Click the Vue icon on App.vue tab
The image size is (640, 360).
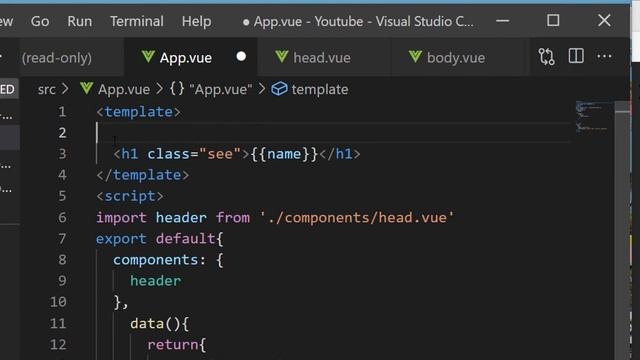(x=148, y=56)
